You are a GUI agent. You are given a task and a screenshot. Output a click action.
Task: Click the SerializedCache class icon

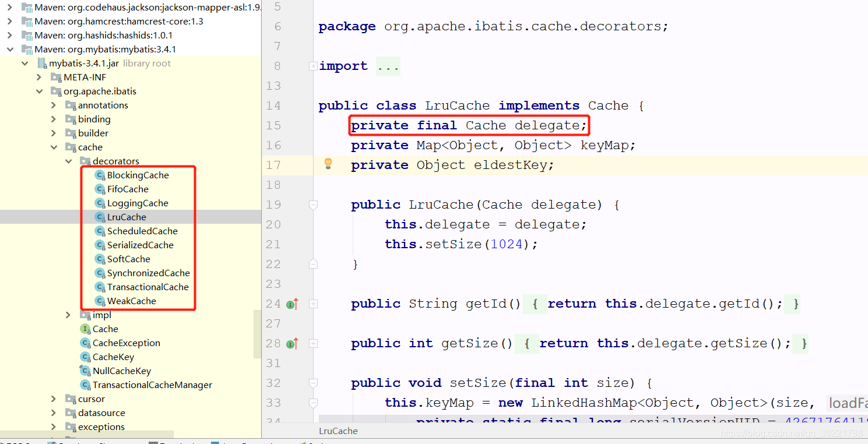pyautogui.click(x=100, y=245)
